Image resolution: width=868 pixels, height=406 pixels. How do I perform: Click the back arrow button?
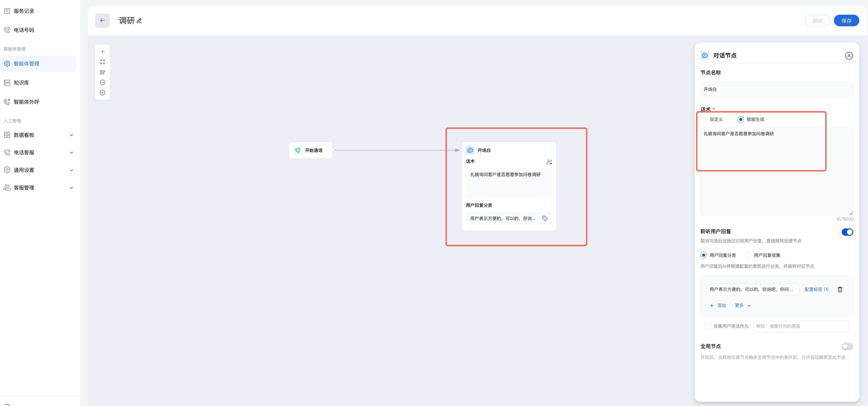(x=102, y=21)
